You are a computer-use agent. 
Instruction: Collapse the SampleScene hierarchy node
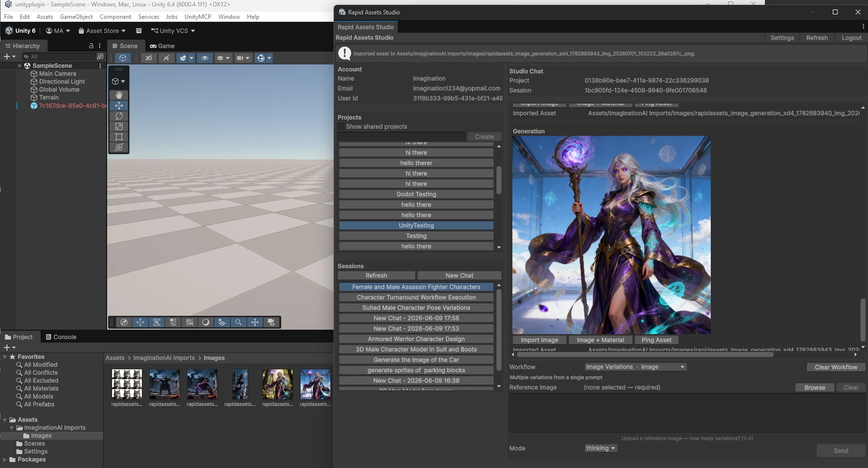click(20, 65)
